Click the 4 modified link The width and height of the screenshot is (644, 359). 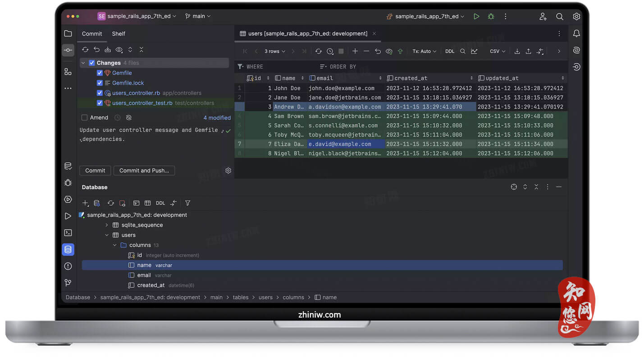point(217,118)
